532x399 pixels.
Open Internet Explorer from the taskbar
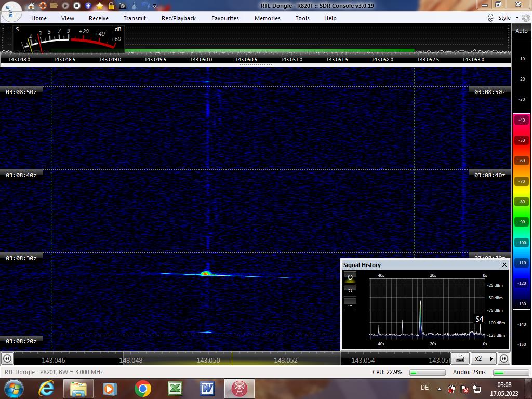click(x=46, y=389)
